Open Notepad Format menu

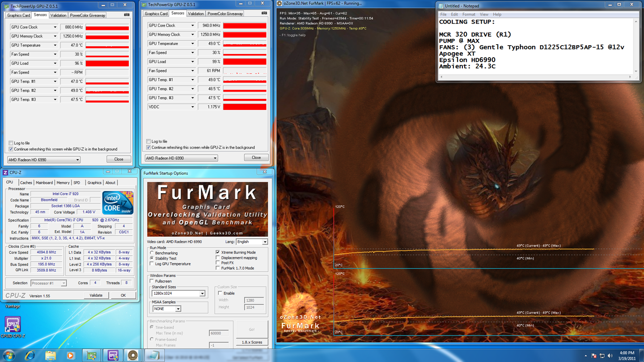coord(469,14)
